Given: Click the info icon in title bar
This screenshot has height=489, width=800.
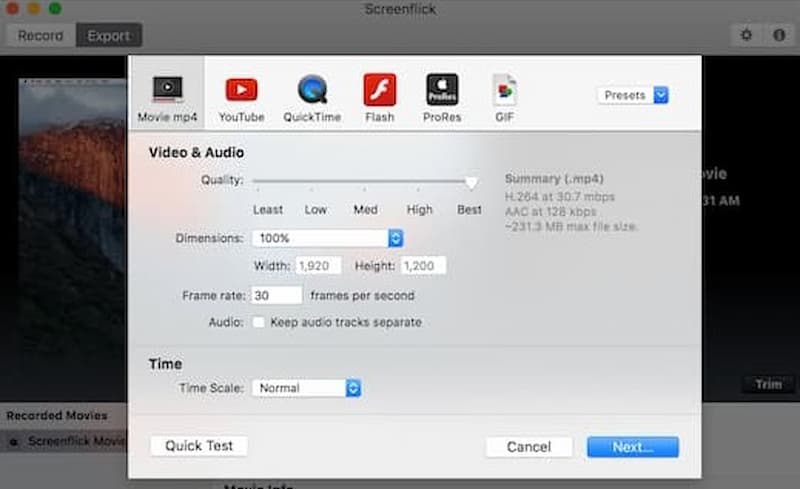Looking at the screenshot, I should point(778,35).
